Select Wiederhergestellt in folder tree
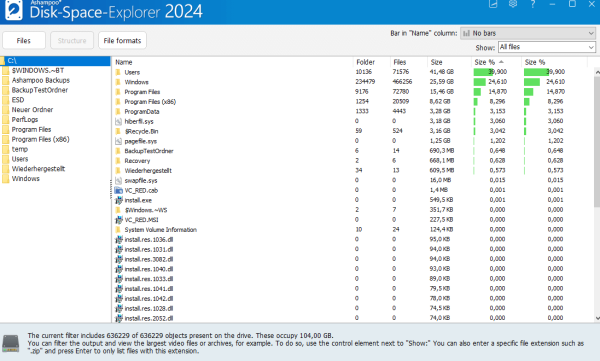This screenshot has height=361, width=600. [x=38, y=169]
